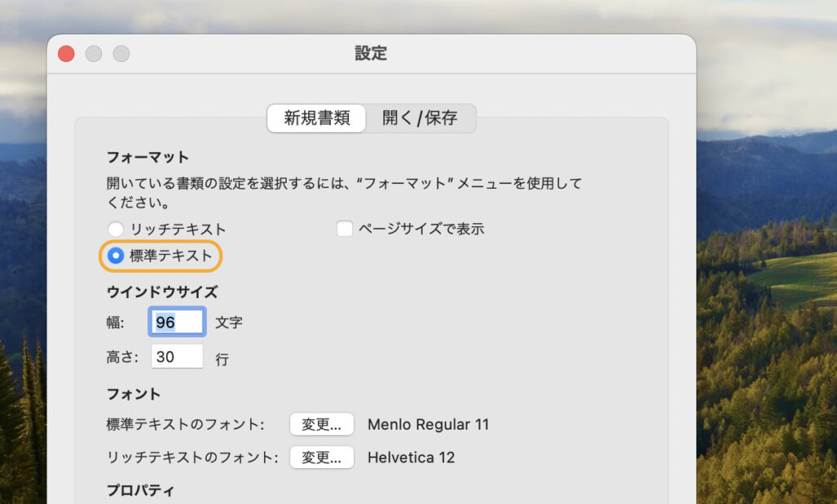
Task: Select the リッチテキスト radio button
Action: (x=116, y=230)
